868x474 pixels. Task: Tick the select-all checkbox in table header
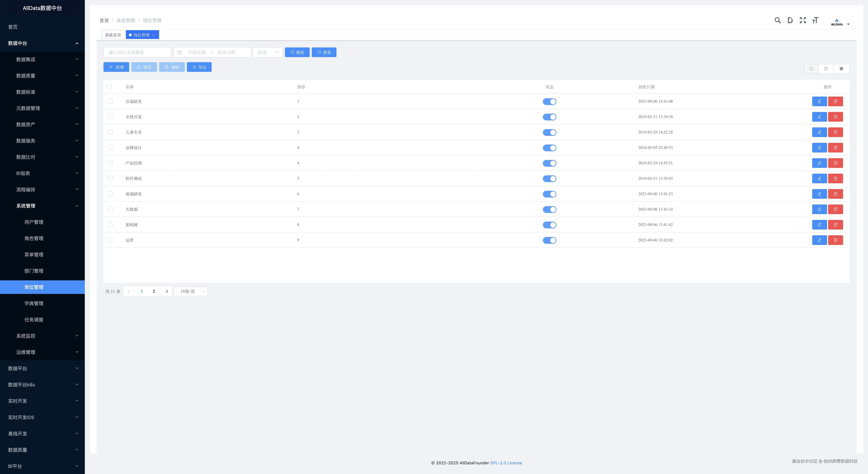109,87
